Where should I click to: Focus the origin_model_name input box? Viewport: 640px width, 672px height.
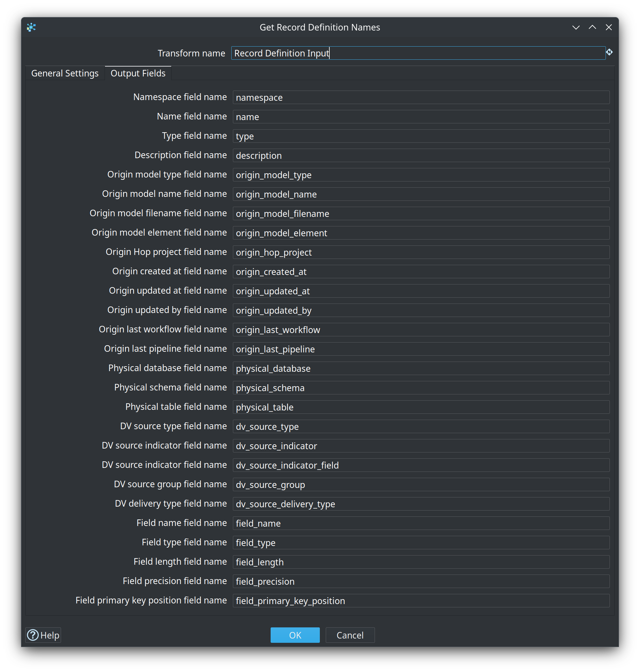click(x=421, y=195)
